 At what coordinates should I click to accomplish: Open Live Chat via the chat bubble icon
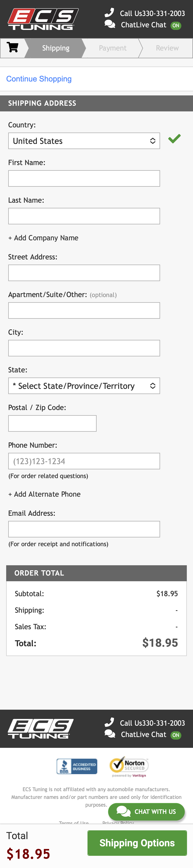coord(110,24)
